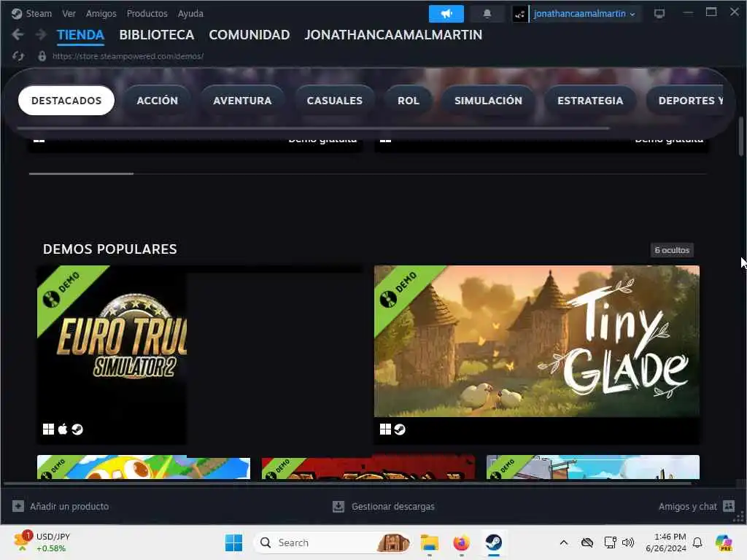Click Steam Deck icon under Tiny Glade
747x560 pixels.
[400, 429]
